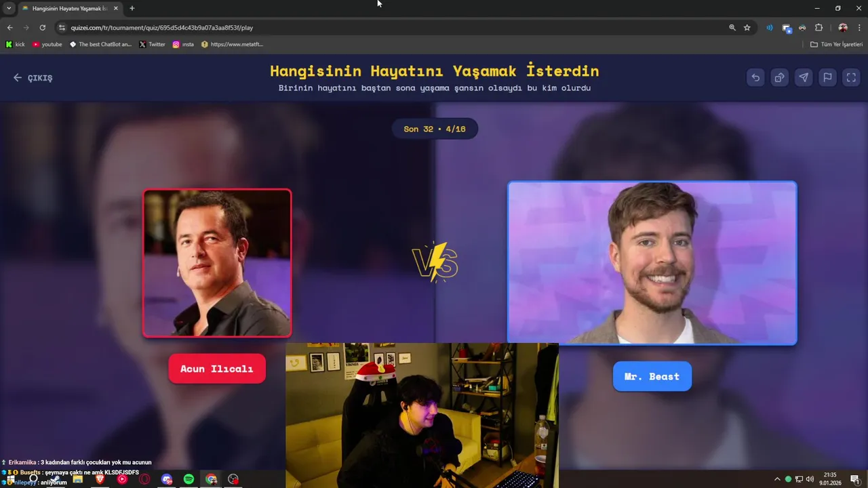Open Spotify from the taskbar

click(189, 479)
